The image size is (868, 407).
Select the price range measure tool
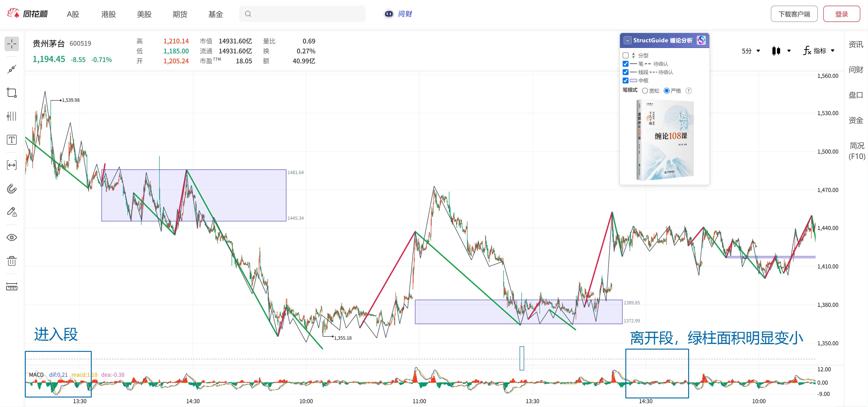pos(12,165)
